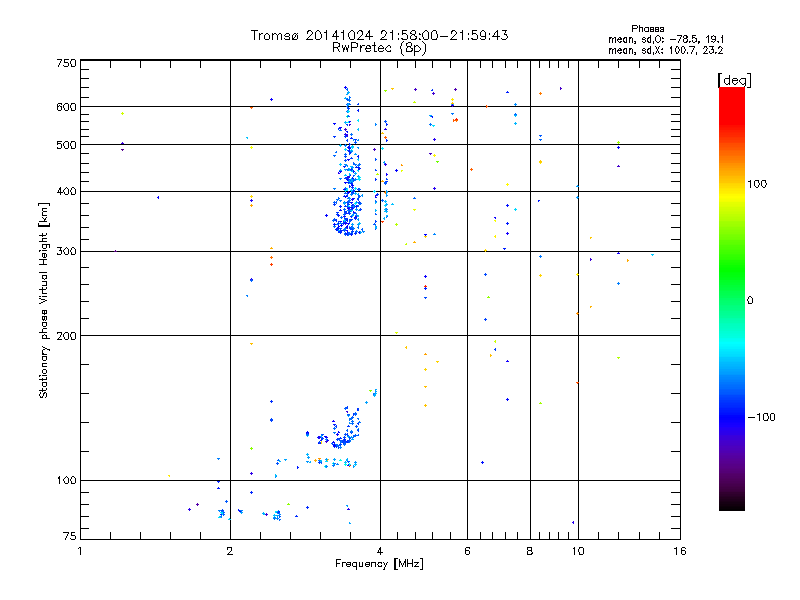The width and height of the screenshot is (800, 600).
Task: Click the y-axis tick label "600"
Action: (x=66, y=107)
